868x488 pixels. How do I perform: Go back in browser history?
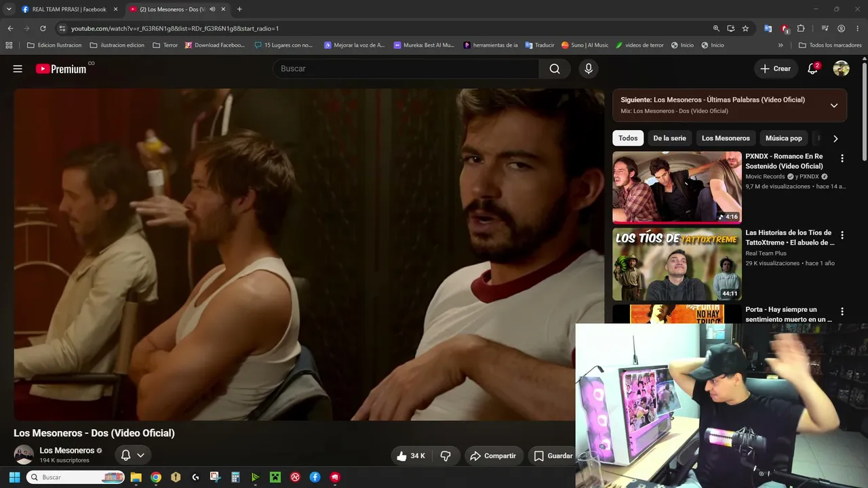pyautogui.click(x=10, y=28)
